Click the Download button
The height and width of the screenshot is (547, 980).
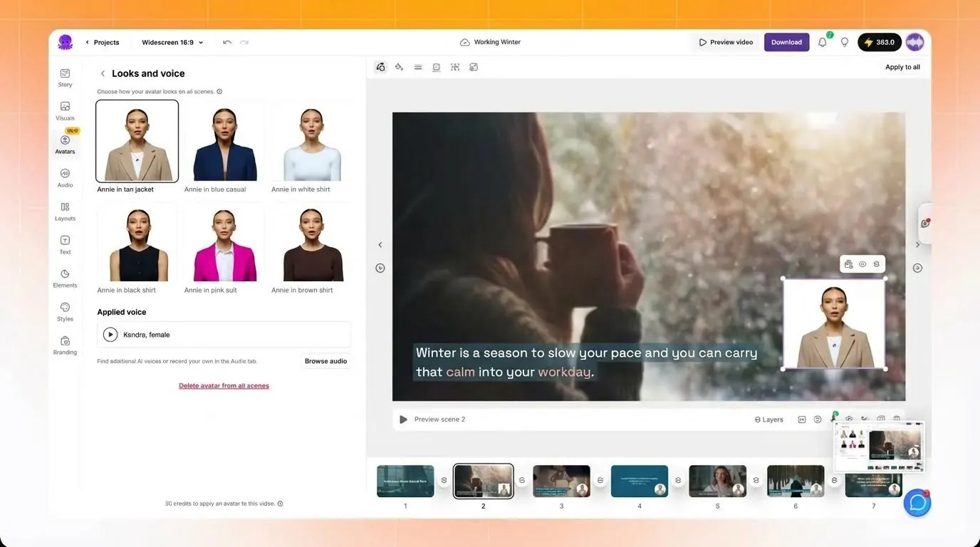pos(786,42)
